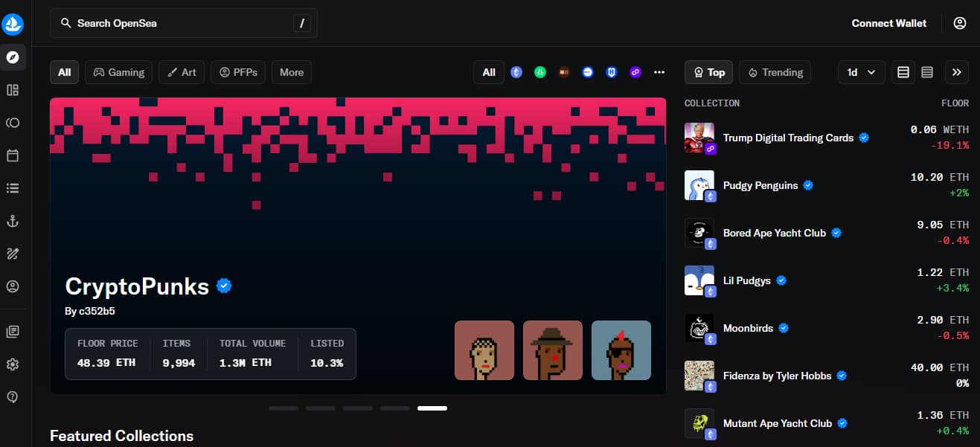980x447 pixels.
Task: Open the resources document icon in sidebar
Action: pyautogui.click(x=13, y=332)
